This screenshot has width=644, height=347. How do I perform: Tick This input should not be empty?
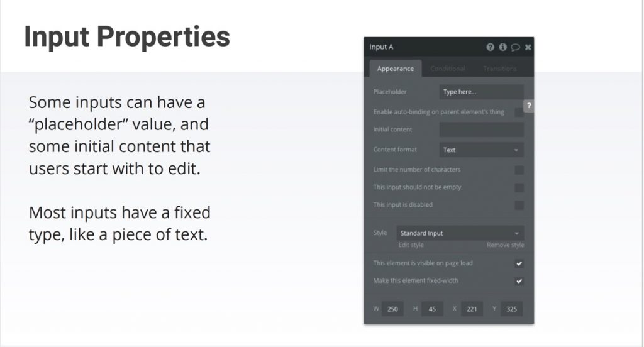(x=519, y=188)
